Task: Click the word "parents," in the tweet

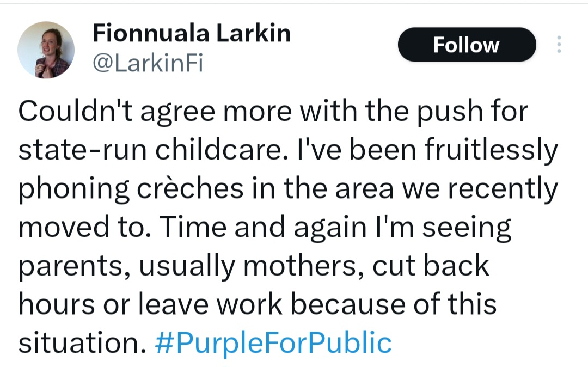Action: point(75,266)
